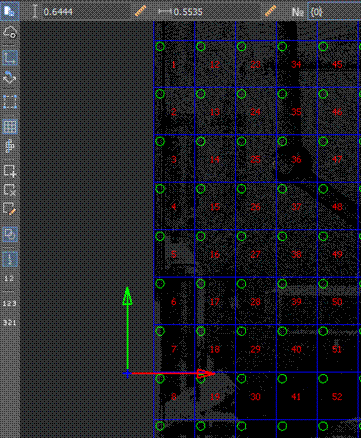The image size is (361, 439).
Task: Select grid cell number 7
Action: 174,349
